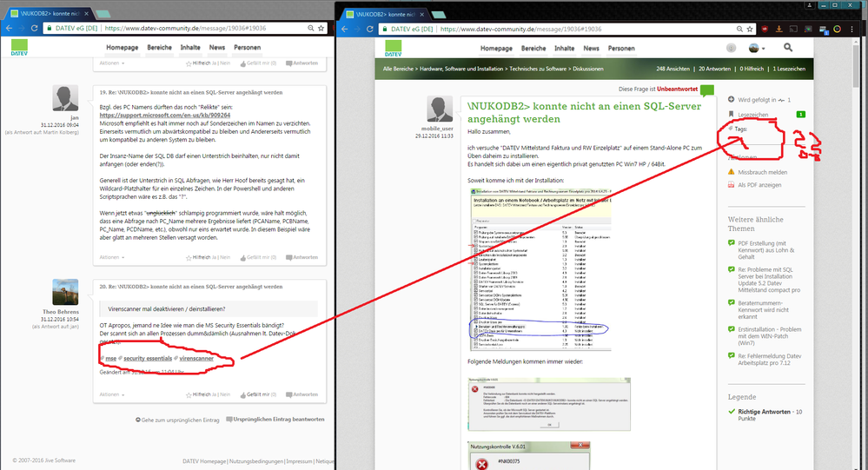Click the back arrow in the left browser window
The width and height of the screenshot is (868, 470).
coord(10,28)
